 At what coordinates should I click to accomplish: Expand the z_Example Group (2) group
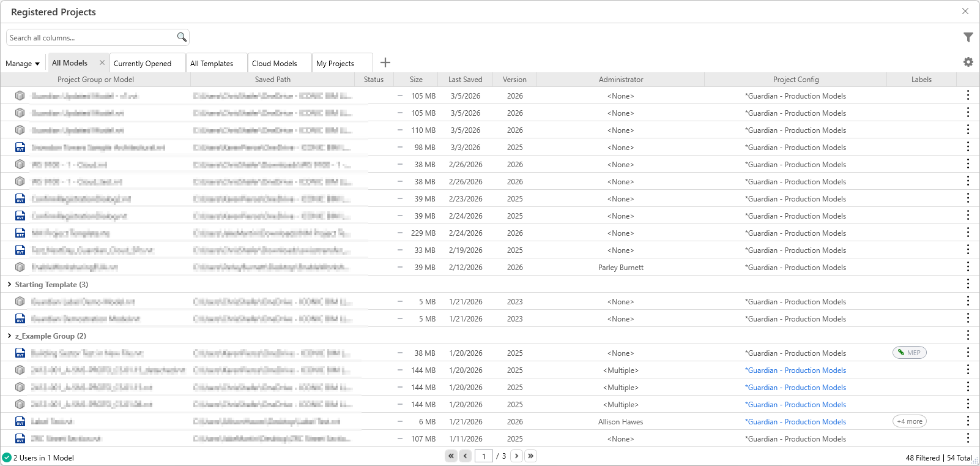(9, 336)
